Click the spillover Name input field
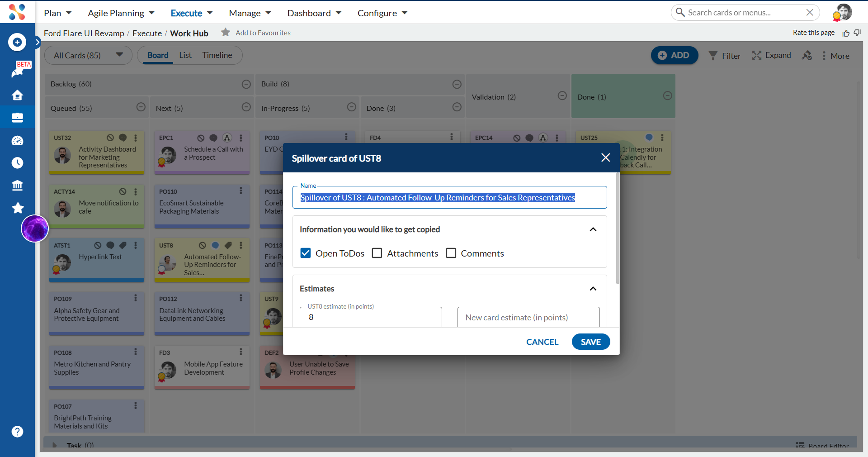The image size is (868, 457). (450, 197)
